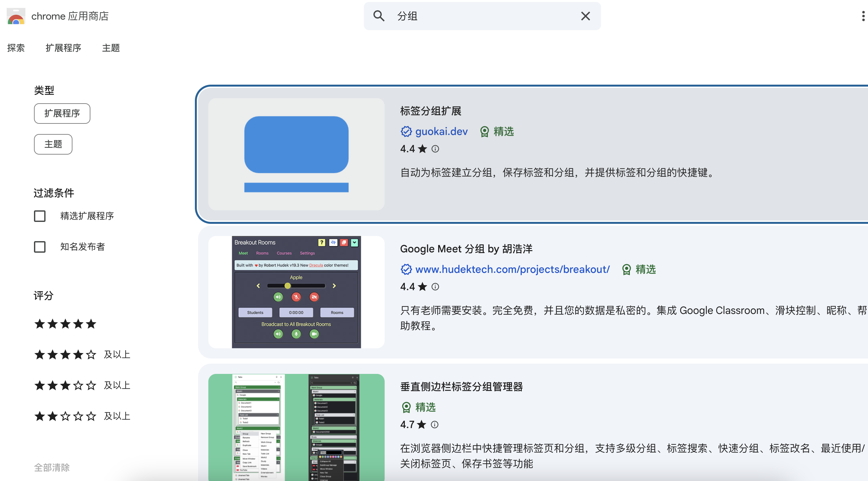Filter type by 扩展程序 chip button

[62, 113]
